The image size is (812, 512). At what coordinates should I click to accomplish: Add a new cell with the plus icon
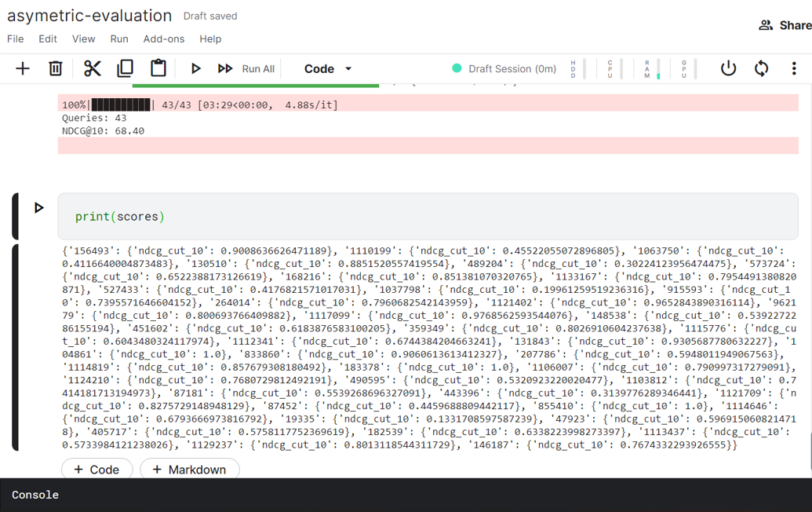tap(22, 68)
